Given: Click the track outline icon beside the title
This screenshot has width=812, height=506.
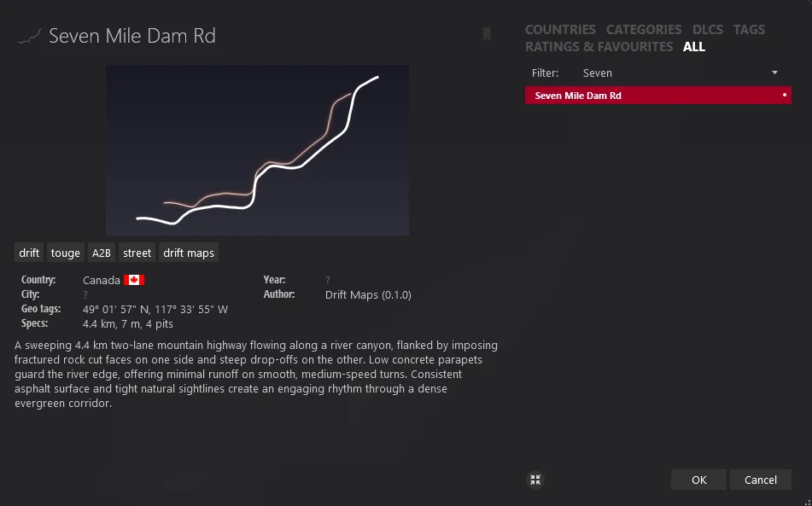Looking at the screenshot, I should tap(30, 36).
